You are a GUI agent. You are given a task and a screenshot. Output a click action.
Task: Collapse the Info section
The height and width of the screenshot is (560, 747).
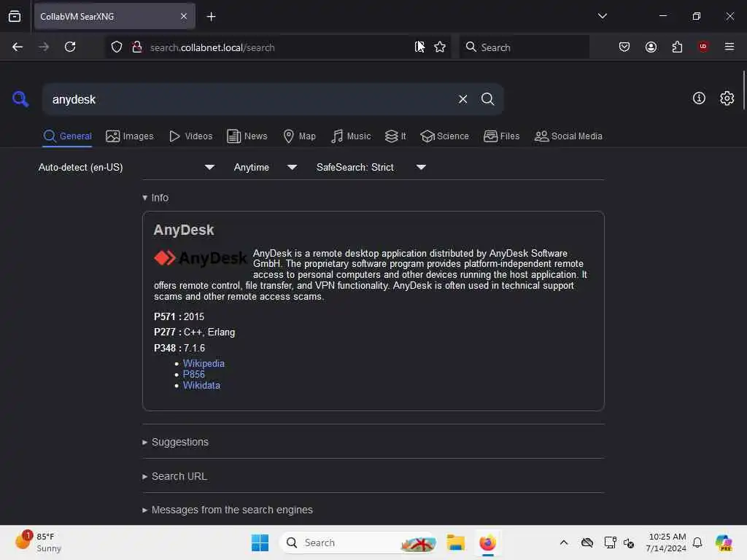click(x=155, y=198)
